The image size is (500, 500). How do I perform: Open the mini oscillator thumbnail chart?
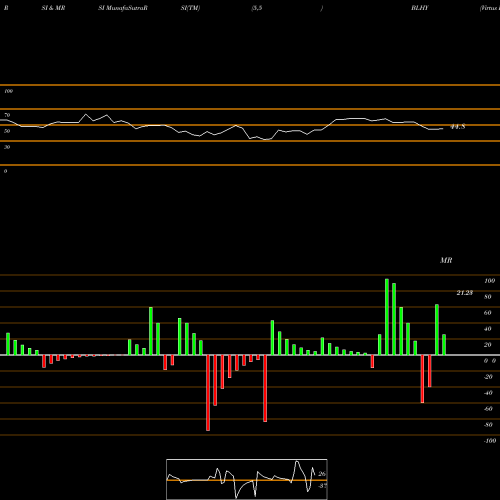[247, 479]
